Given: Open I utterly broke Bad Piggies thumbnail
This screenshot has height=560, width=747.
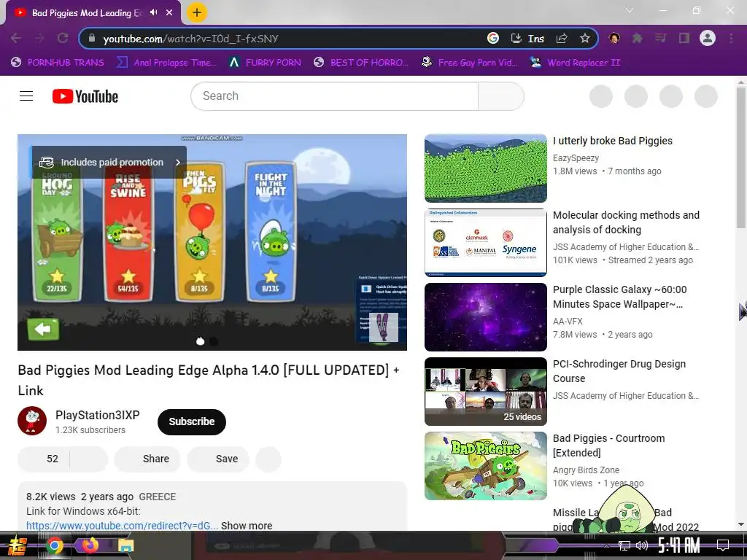Looking at the screenshot, I should (x=485, y=168).
